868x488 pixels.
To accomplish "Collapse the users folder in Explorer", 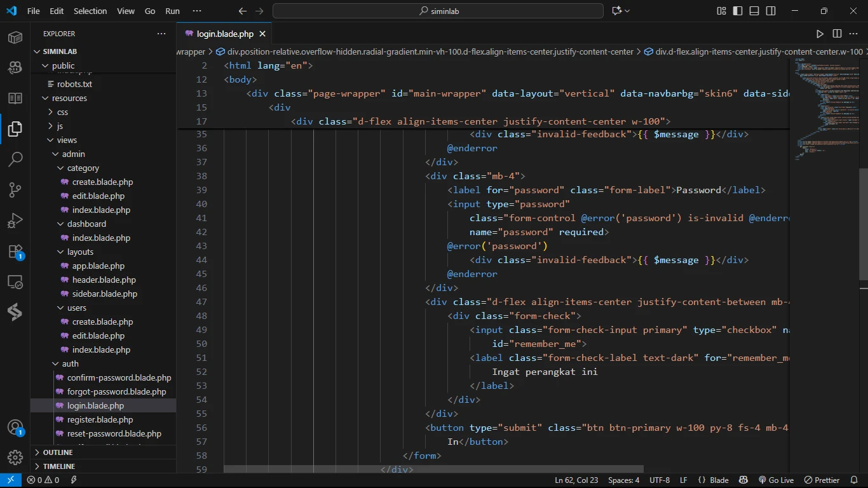I will coord(76,308).
